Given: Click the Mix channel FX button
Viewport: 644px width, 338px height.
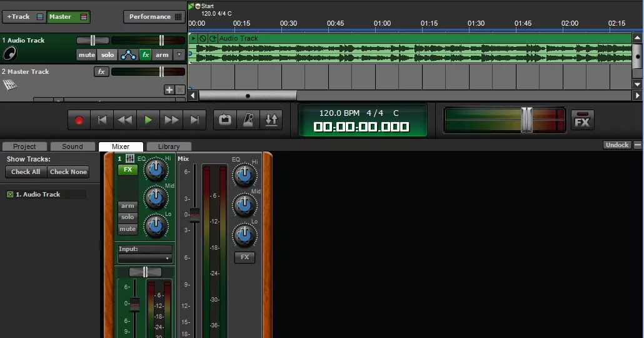Looking at the screenshot, I should pyautogui.click(x=245, y=257).
